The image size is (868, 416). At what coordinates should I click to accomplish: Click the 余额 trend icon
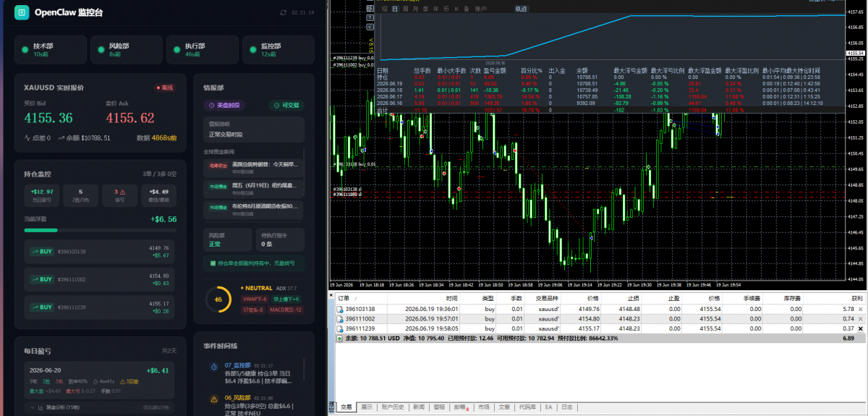point(61,137)
